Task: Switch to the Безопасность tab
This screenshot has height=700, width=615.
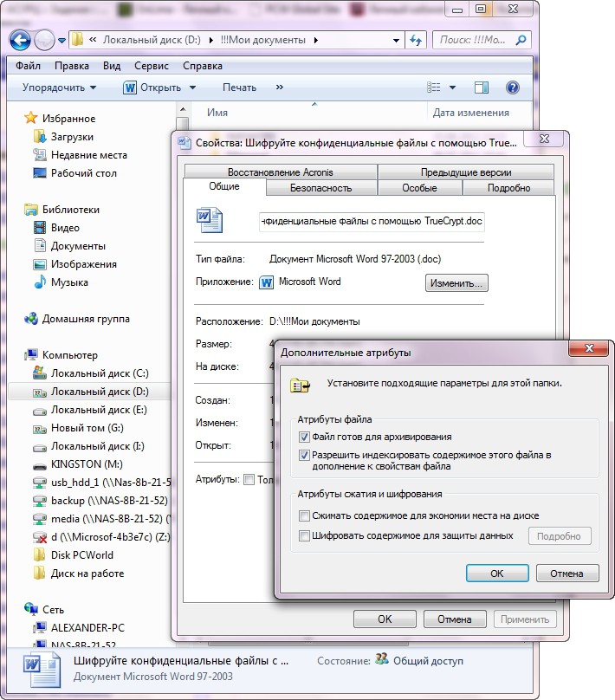Action: click(320, 188)
